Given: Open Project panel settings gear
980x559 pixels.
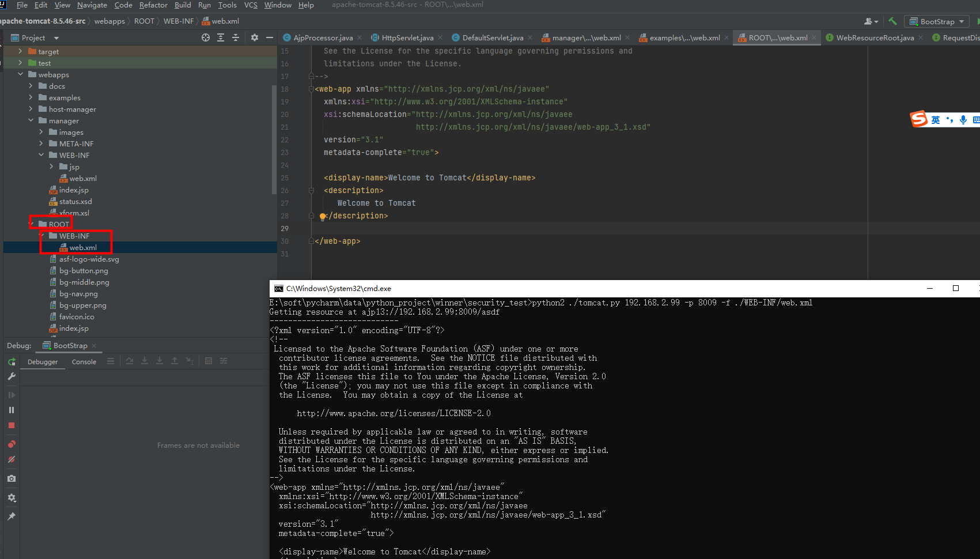Looking at the screenshot, I should (255, 37).
